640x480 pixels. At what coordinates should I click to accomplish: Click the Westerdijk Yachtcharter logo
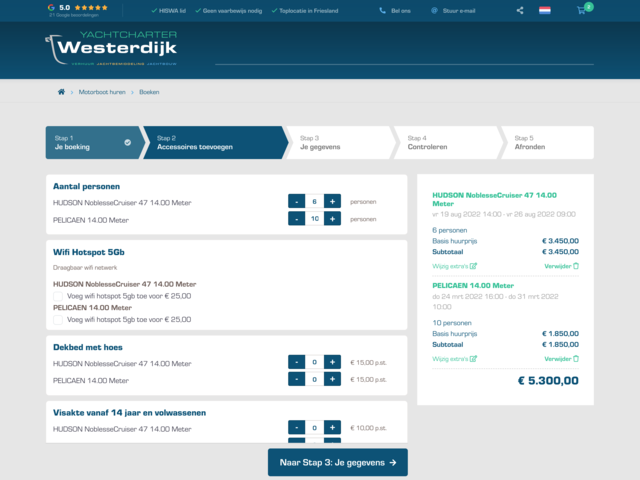coord(112,50)
